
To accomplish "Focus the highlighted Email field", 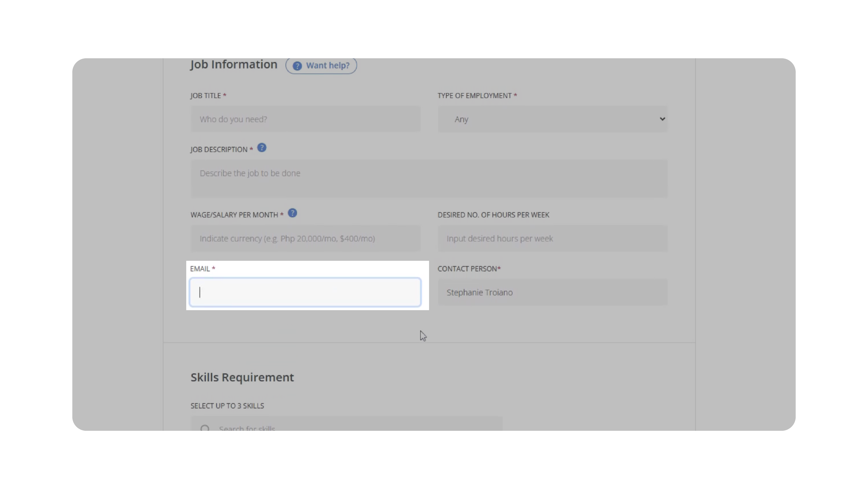I will (305, 292).
